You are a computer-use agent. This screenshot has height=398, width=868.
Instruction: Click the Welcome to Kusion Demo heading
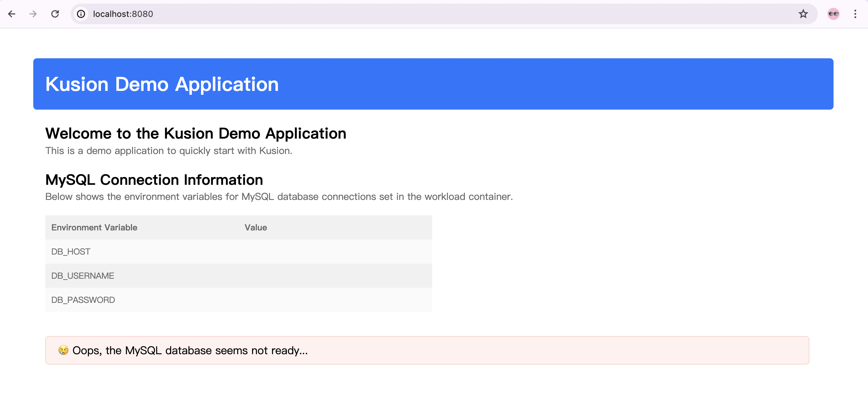(x=196, y=134)
